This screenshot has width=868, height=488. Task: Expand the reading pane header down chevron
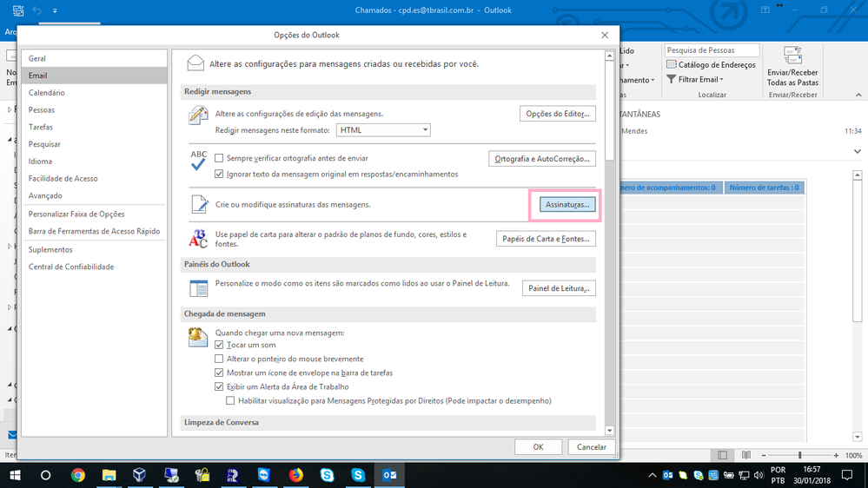(858, 151)
